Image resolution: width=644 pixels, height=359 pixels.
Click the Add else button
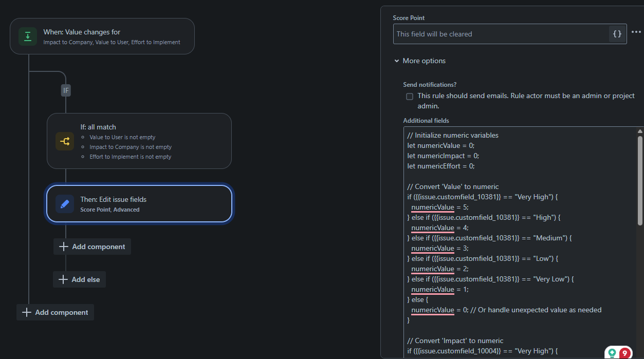pos(79,279)
